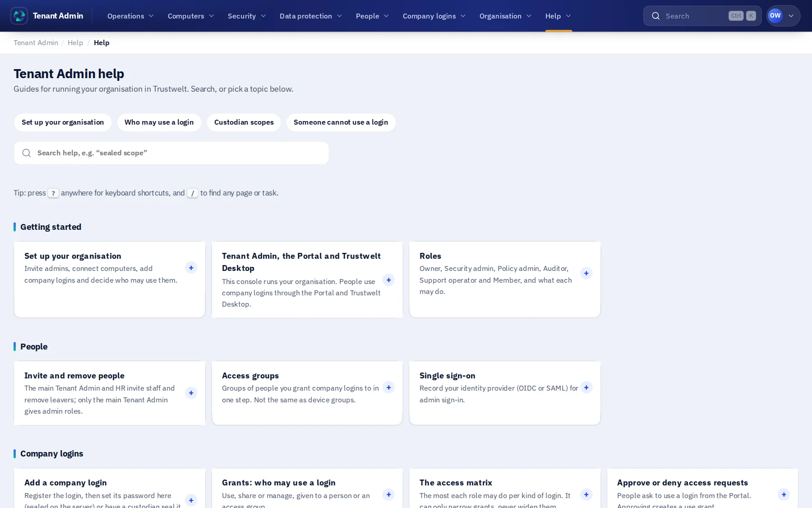812x508 pixels.
Task: Expand the Set up your organisation card plus icon
Action: pyautogui.click(x=191, y=268)
